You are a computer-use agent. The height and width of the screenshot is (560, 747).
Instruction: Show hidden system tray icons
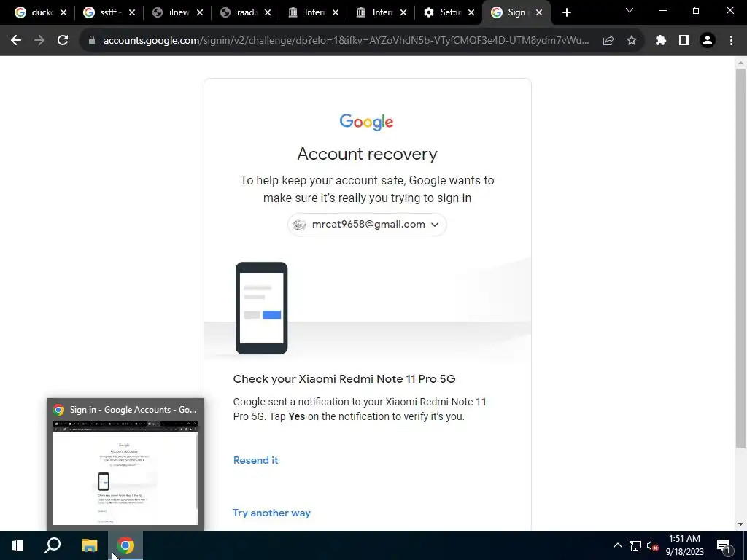pos(617,545)
